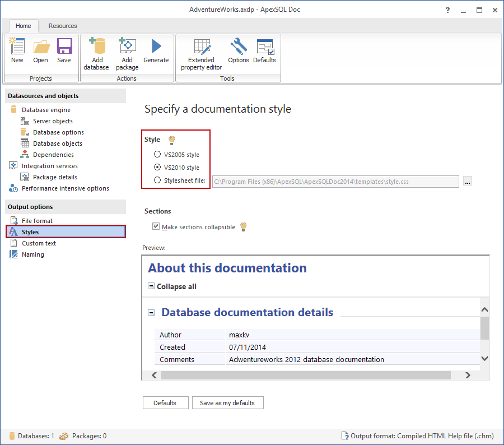Click the preview horizontal scrollbar thumb
The height and width of the screenshot is (445, 504).
[x=306, y=375]
